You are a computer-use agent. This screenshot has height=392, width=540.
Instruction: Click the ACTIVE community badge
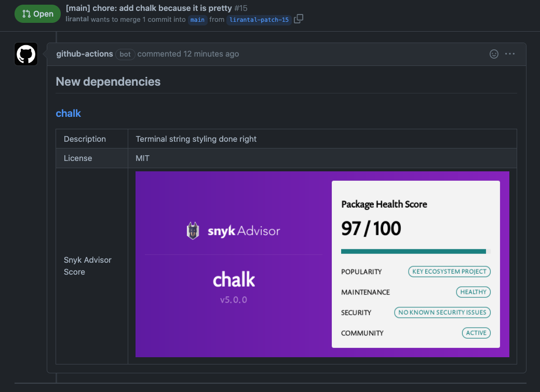click(x=476, y=333)
